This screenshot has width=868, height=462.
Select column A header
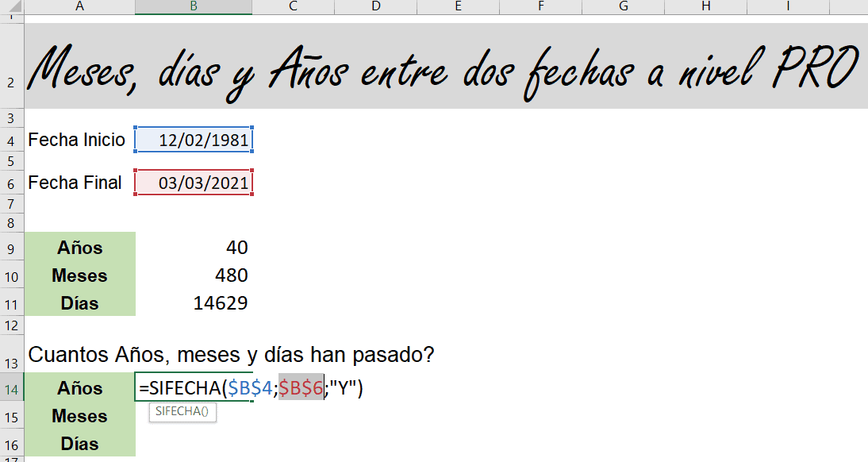pyautogui.click(x=79, y=6)
